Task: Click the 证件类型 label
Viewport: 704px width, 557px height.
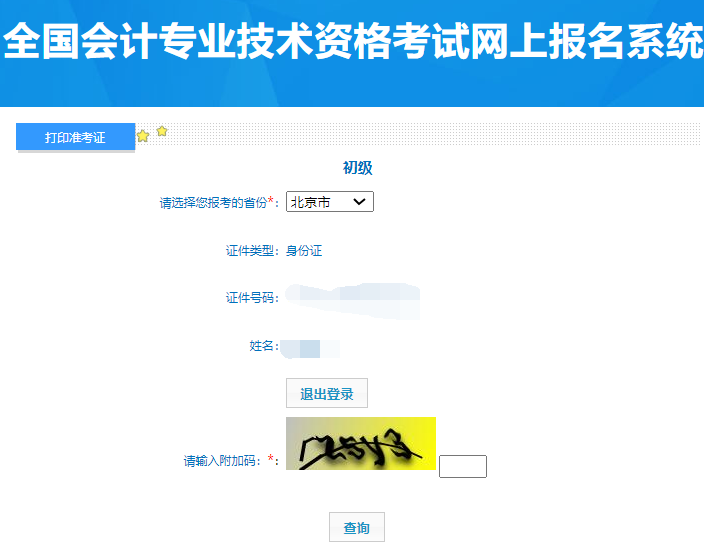Action: 250,250
